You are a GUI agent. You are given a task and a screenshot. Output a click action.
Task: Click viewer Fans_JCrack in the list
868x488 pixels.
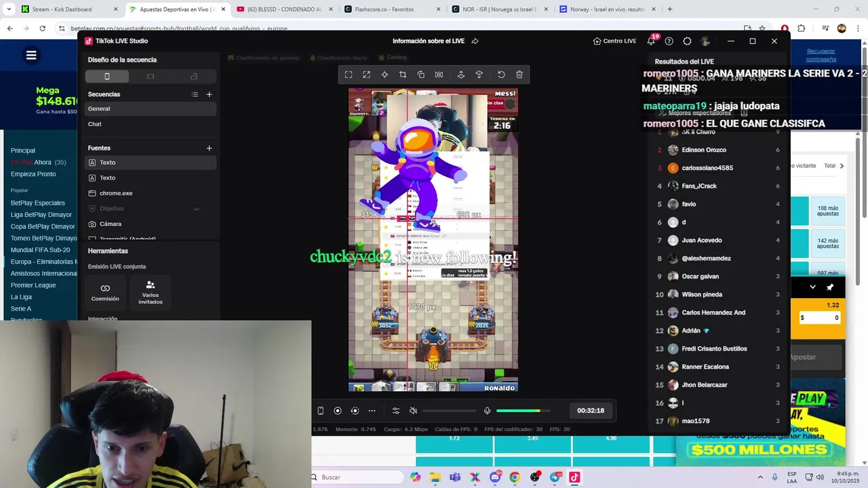click(x=699, y=186)
